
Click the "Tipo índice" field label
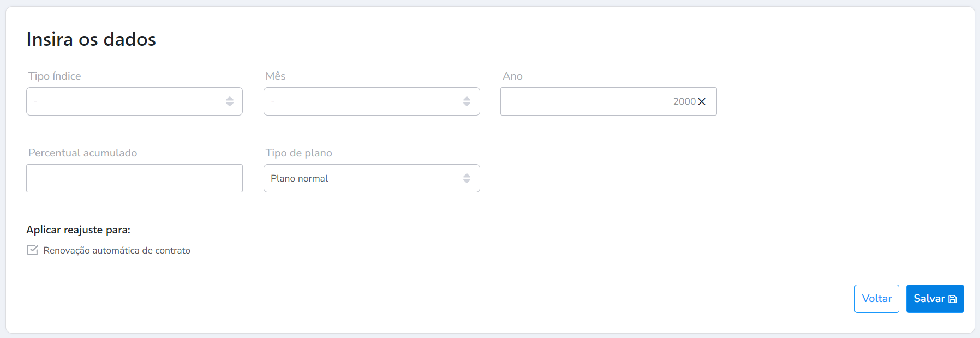[55, 76]
